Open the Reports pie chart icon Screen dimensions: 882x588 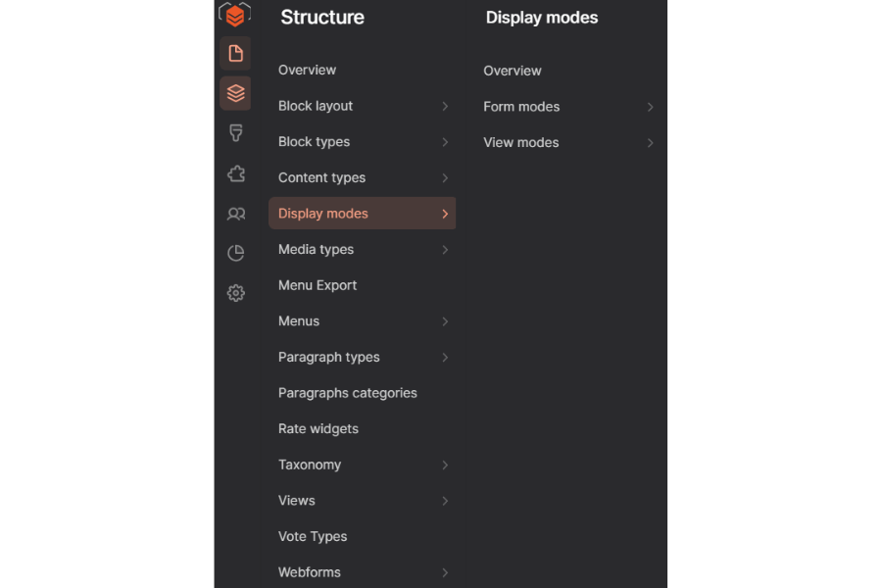(x=235, y=253)
